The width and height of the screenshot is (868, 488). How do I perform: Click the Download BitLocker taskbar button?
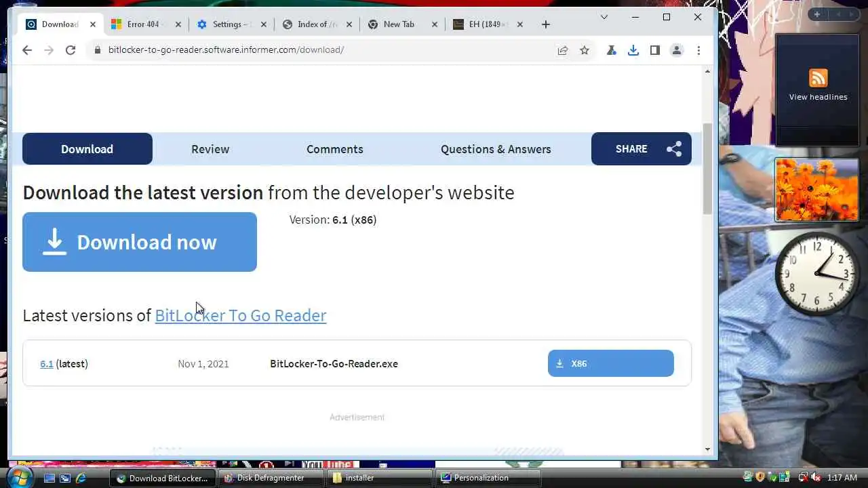click(163, 478)
